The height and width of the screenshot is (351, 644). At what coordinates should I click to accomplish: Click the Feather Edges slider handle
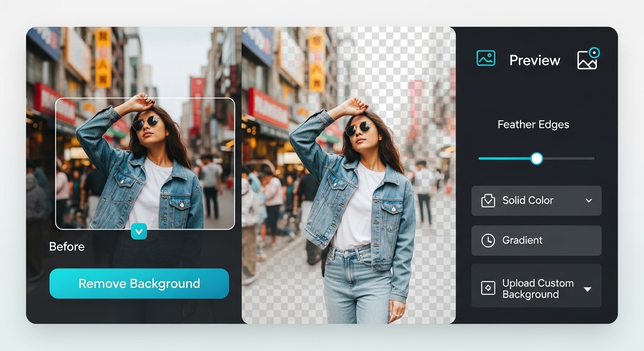point(537,159)
